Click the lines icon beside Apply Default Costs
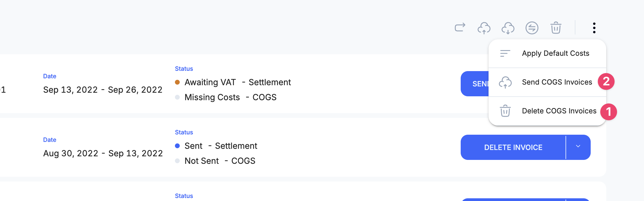 505,53
